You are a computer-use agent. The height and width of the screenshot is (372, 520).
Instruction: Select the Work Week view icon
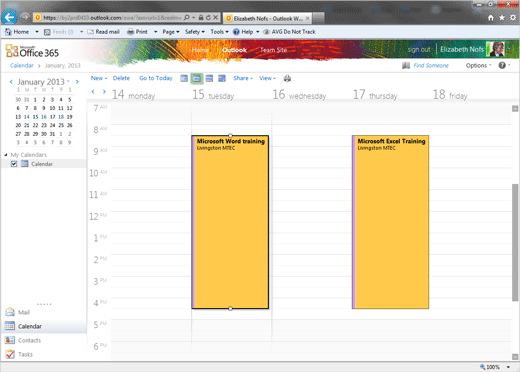pos(197,78)
